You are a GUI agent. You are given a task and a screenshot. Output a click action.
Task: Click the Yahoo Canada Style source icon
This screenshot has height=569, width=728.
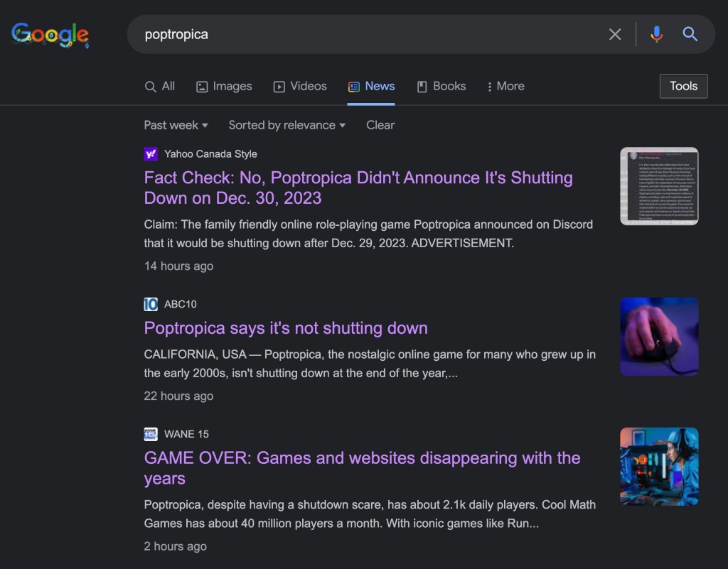151,153
